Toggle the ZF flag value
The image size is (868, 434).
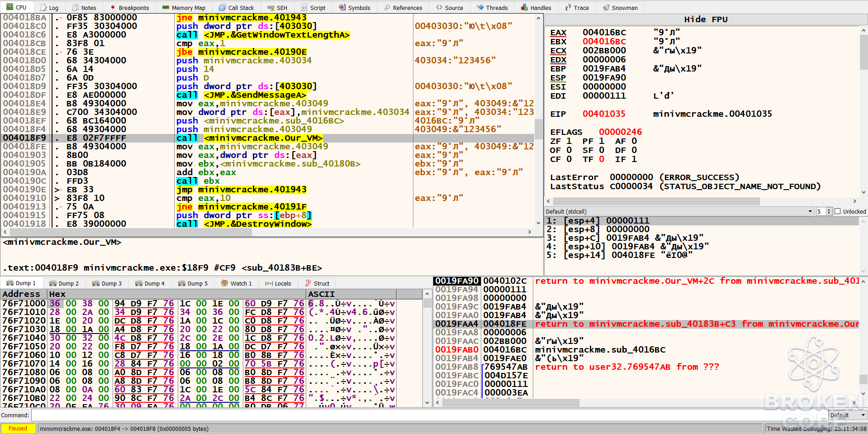click(569, 141)
